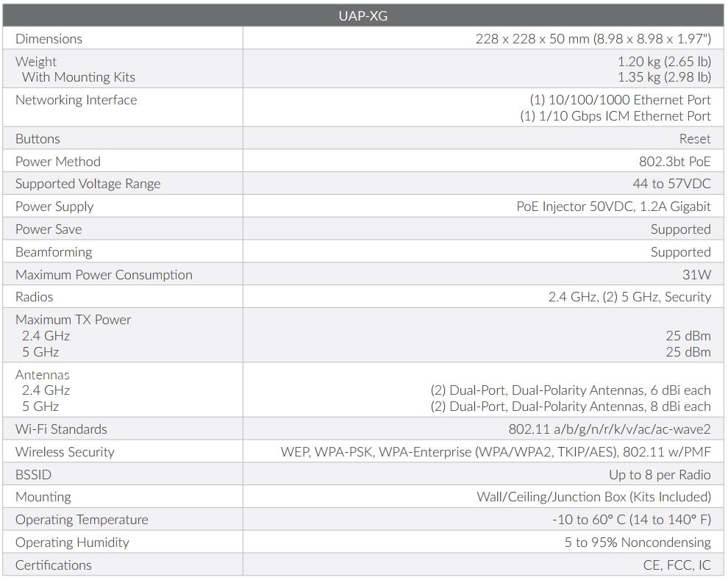The width and height of the screenshot is (728, 580).
Task: Select the With Mounting Kits label
Action: pyautogui.click(x=79, y=77)
